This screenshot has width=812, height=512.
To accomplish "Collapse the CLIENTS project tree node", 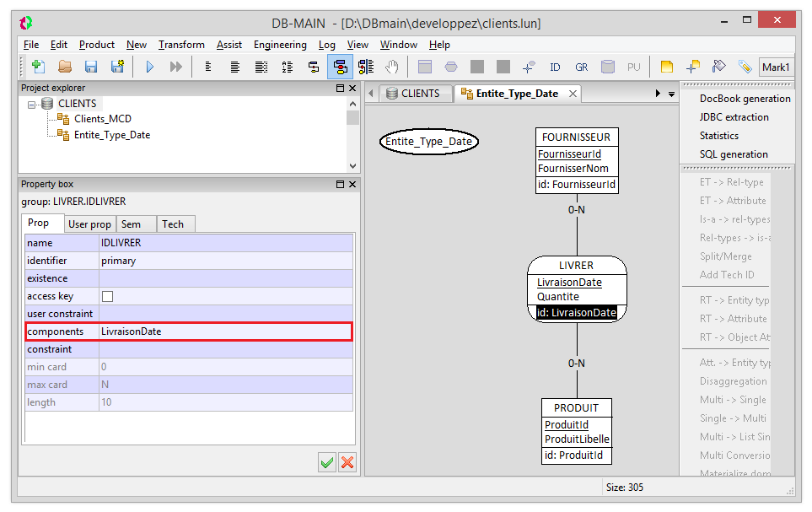I will (x=31, y=105).
